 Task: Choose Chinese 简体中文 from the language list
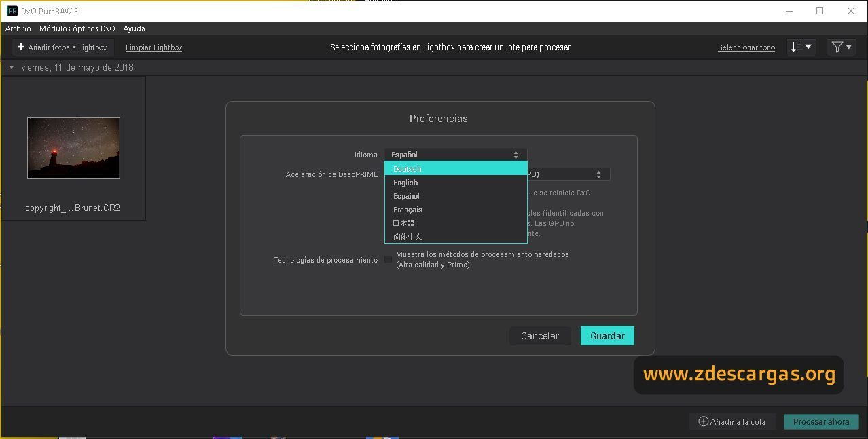456,236
